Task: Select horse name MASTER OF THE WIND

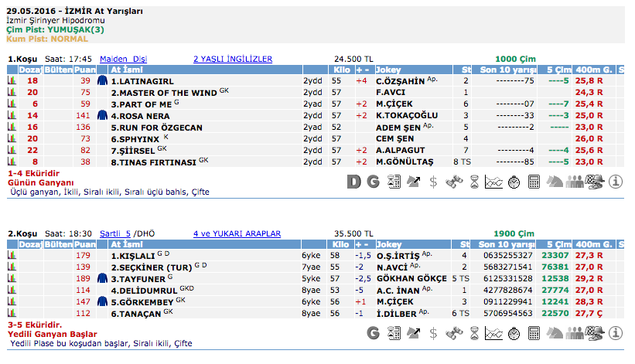Action: pyautogui.click(x=163, y=92)
